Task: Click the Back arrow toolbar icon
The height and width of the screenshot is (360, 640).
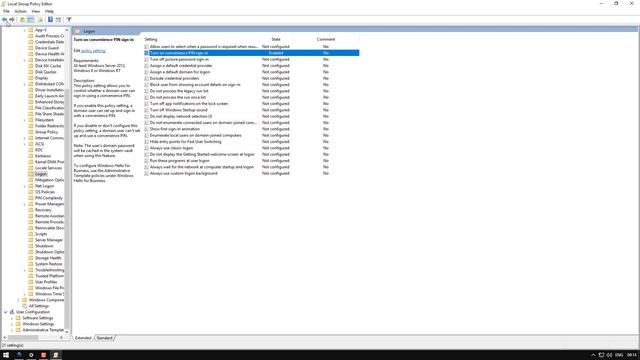Action: click(x=4, y=20)
